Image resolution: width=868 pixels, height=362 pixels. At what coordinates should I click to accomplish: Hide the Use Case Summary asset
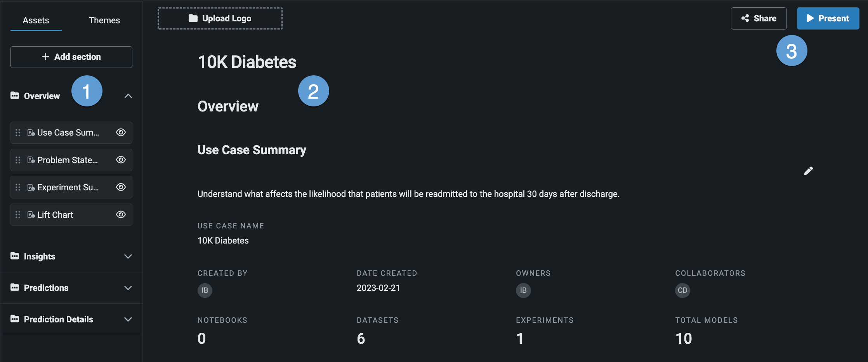121,132
